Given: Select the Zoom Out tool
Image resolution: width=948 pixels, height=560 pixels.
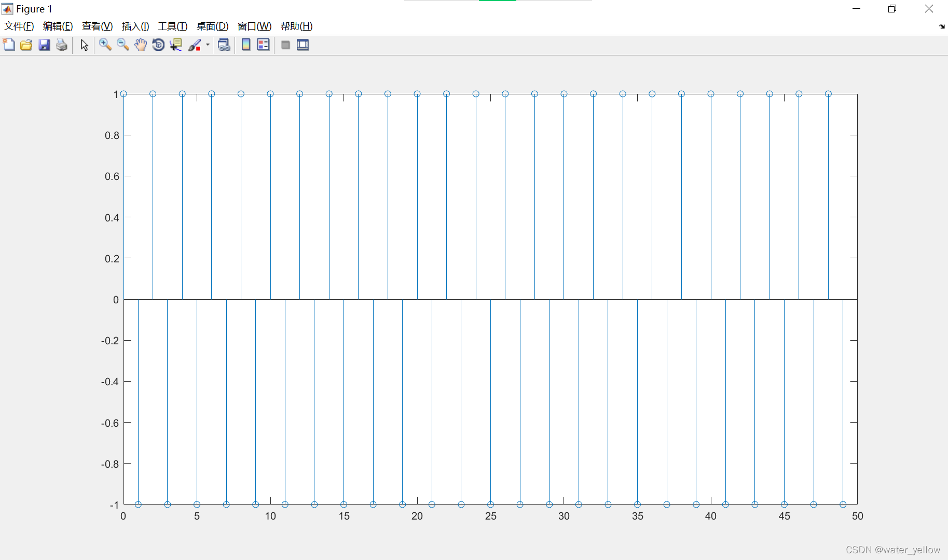Looking at the screenshot, I should tap(123, 45).
